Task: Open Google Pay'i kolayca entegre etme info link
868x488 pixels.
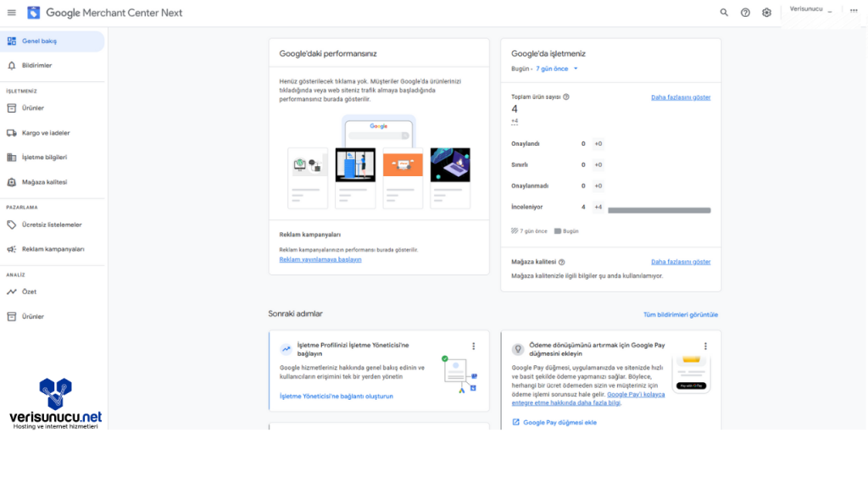Action: tap(588, 398)
